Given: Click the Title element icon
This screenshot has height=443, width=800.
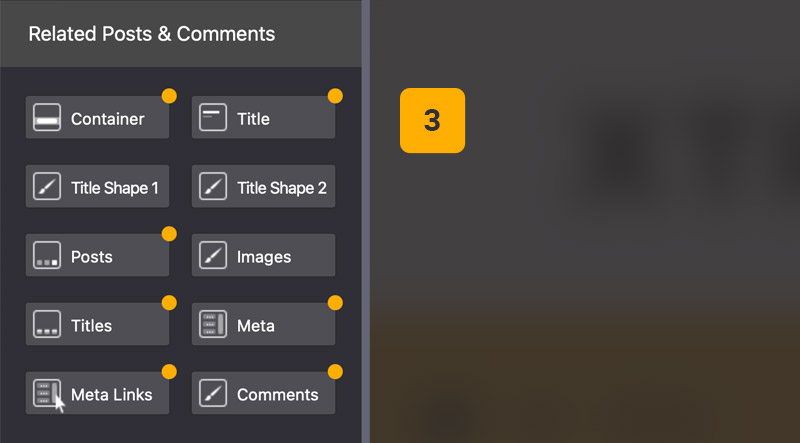Looking at the screenshot, I should [213, 118].
